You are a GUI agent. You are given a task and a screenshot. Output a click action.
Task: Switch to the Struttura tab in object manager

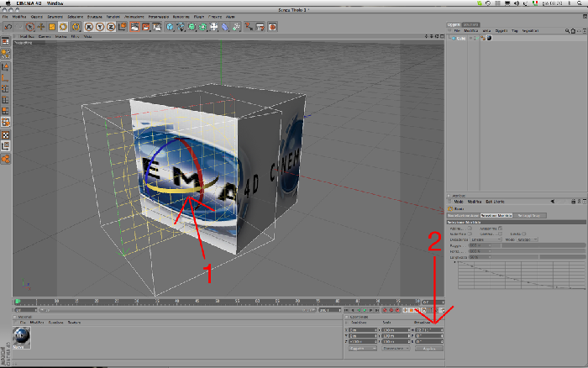click(x=470, y=24)
